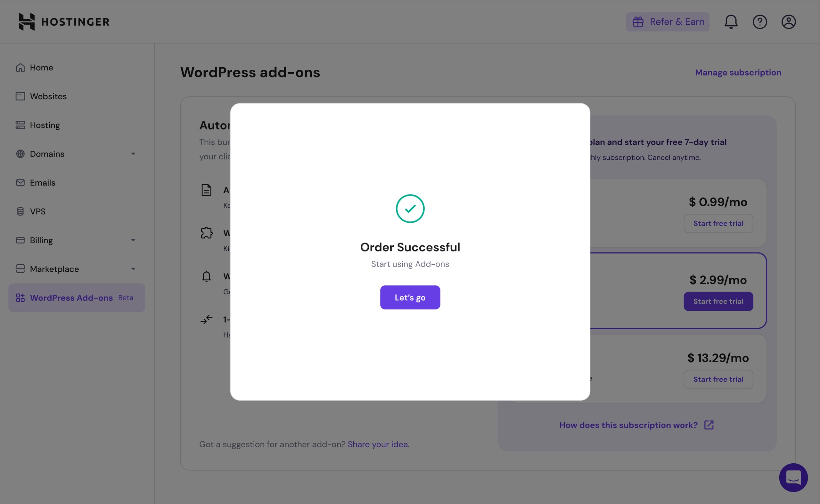820x504 pixels.
Task: Open the Share your idea link
Action: point(378,444)
